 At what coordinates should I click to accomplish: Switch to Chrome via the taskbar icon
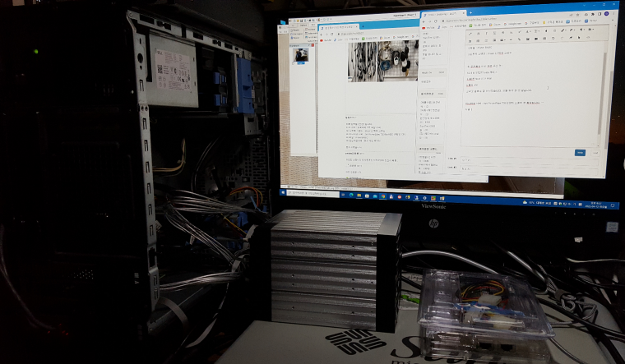[x=382, y=196]
